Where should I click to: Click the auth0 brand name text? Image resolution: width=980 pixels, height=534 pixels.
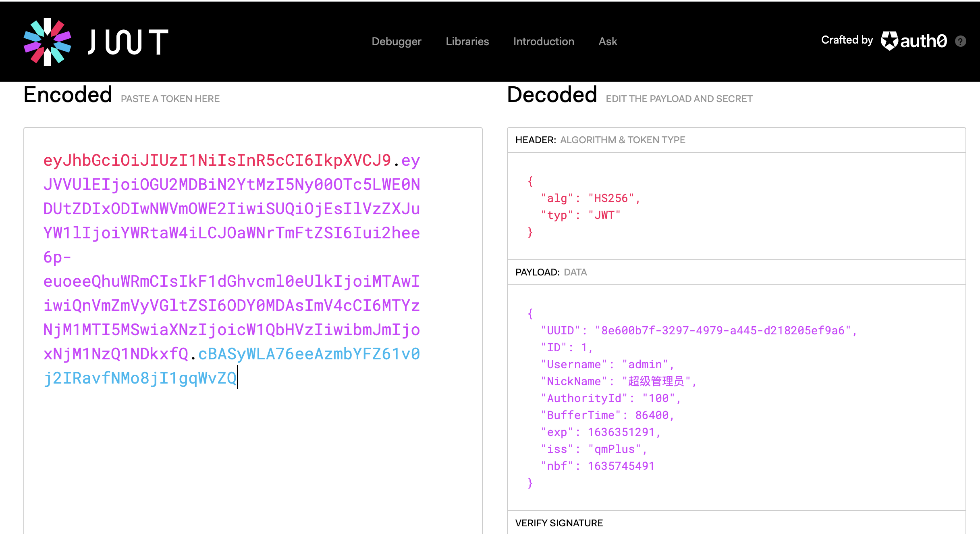tap(923, 41)
